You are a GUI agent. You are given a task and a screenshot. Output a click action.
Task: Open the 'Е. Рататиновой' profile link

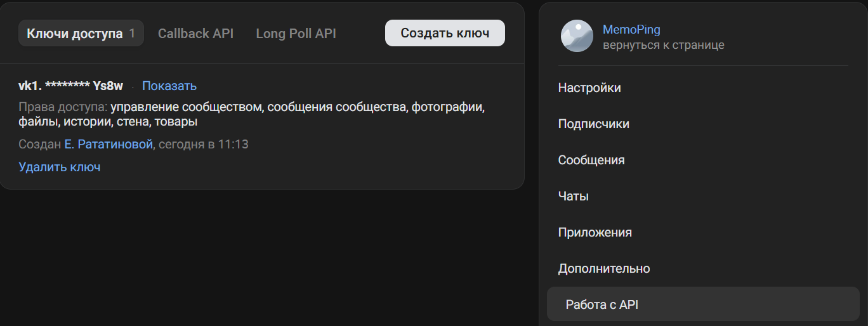click(109, 145)
